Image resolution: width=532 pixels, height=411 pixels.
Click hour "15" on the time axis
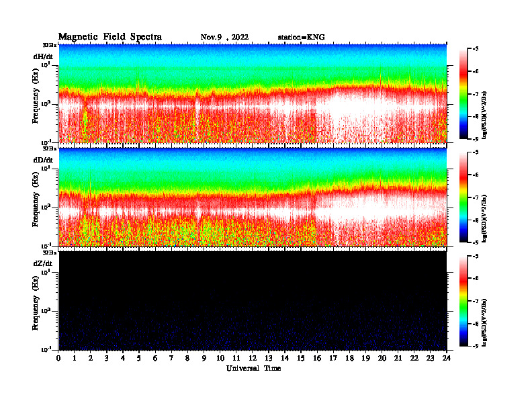click(x=301, y=359)
